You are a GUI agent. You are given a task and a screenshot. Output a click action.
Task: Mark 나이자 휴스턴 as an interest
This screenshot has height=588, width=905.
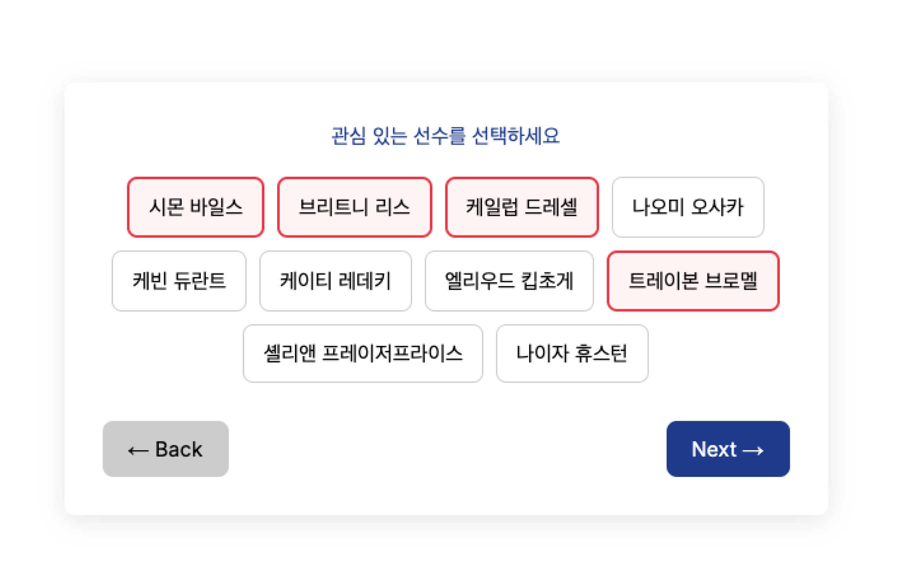572,353
